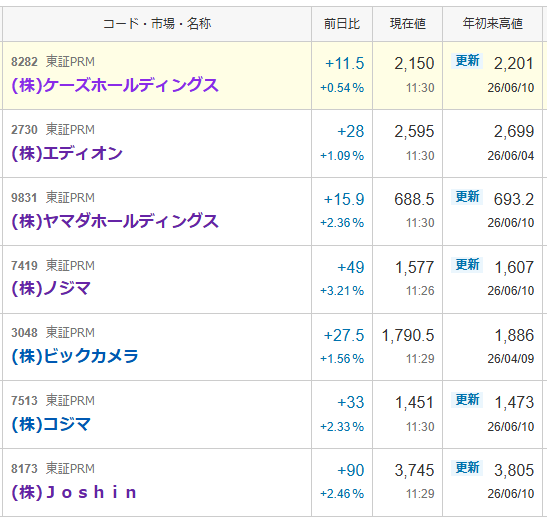Screen dimensions: 547x520
Task: Click year-high value 1,473
Action: point(514,403)
